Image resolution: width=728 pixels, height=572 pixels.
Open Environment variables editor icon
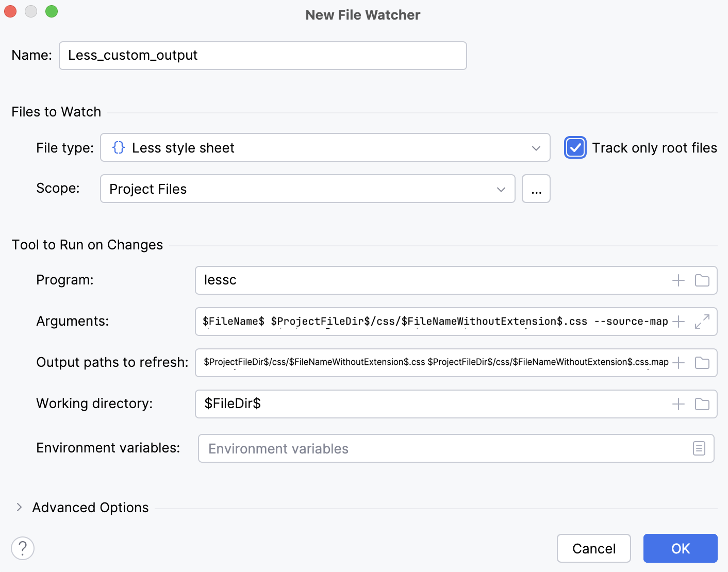699,448
